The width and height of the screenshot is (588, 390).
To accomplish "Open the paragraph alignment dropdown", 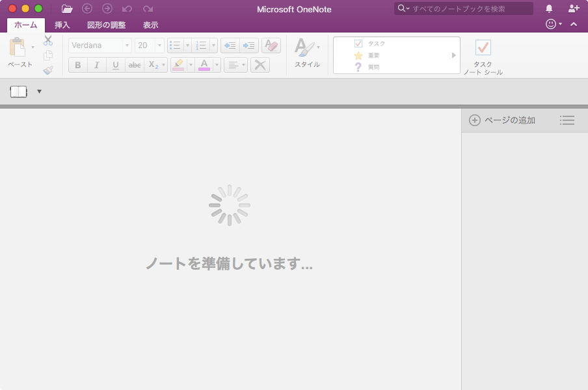I will (236, 65).
